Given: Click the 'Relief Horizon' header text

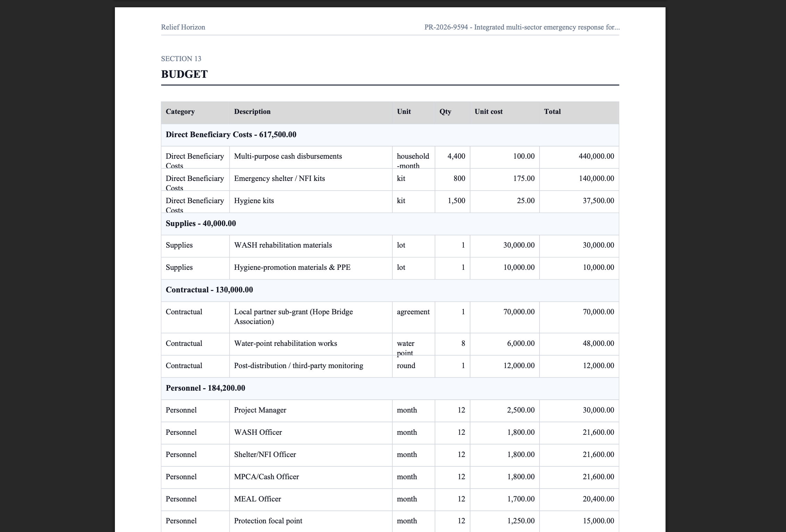Looking at the screenshot, I should pyautogui.click(x=183, y=27).
